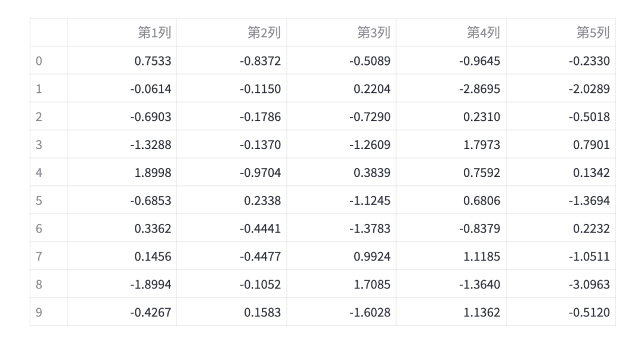Click the cell containing 0.7533
644x348 pixels.
pos(122,60)
